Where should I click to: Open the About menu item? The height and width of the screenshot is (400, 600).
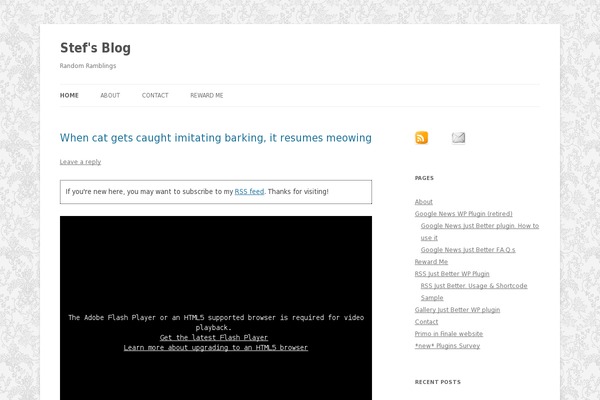[110, 95]
